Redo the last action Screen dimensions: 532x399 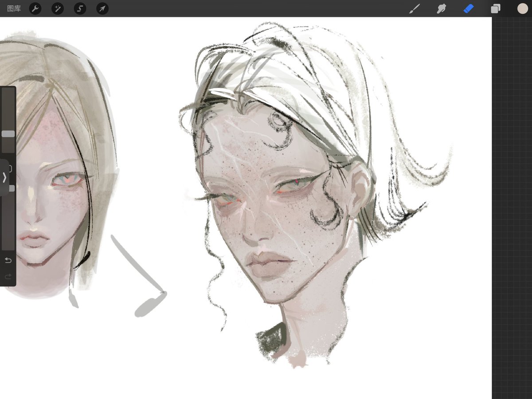click(8, 277)
